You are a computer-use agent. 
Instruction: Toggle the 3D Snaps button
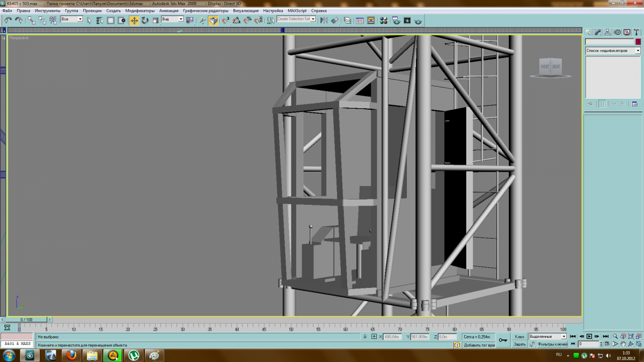226,20
